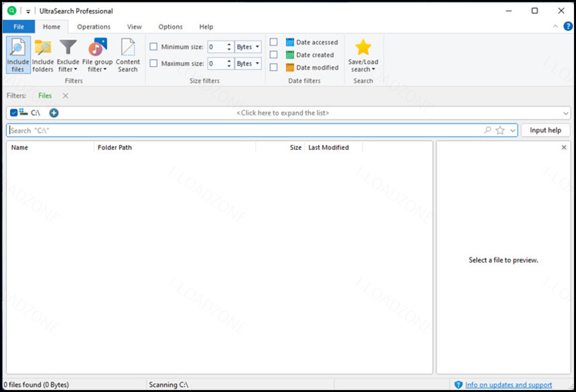Screen dimensions: 576x392
Task: Click the Minimum size value field
Action: coord(217,47)
